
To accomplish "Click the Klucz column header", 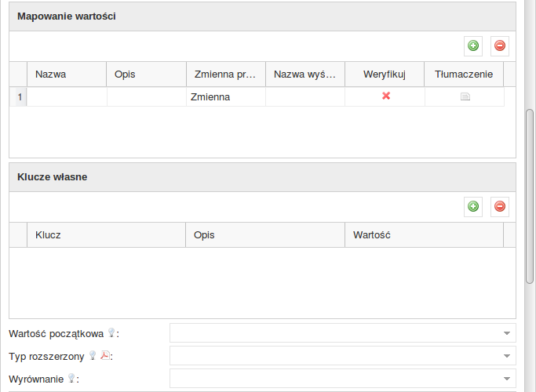I will [x=106, y=235].
